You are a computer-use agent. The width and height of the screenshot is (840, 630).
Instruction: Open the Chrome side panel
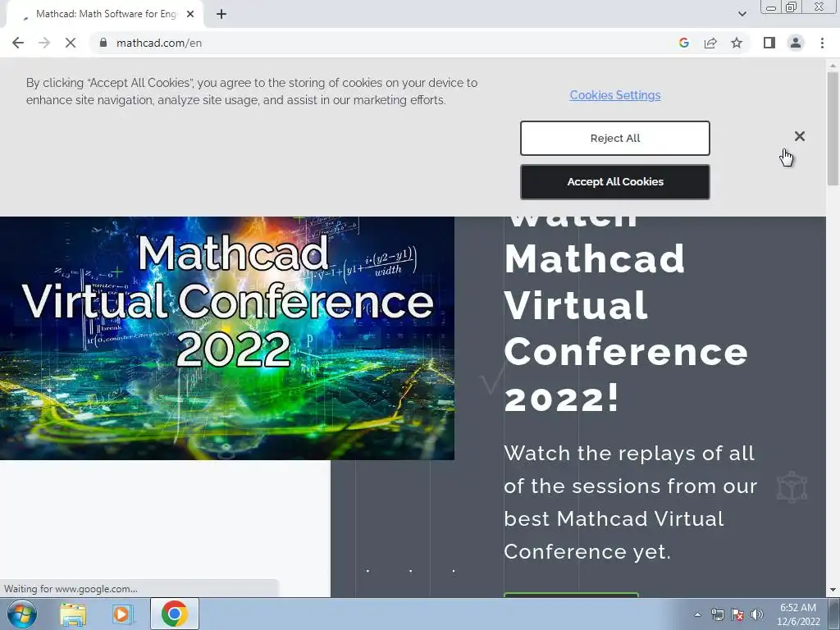tap(769, 43)
